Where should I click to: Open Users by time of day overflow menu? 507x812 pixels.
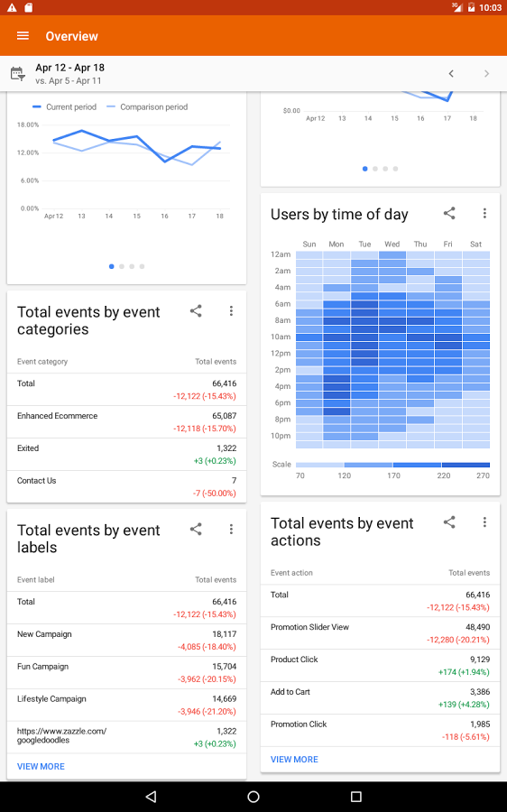tap(484, 213)
